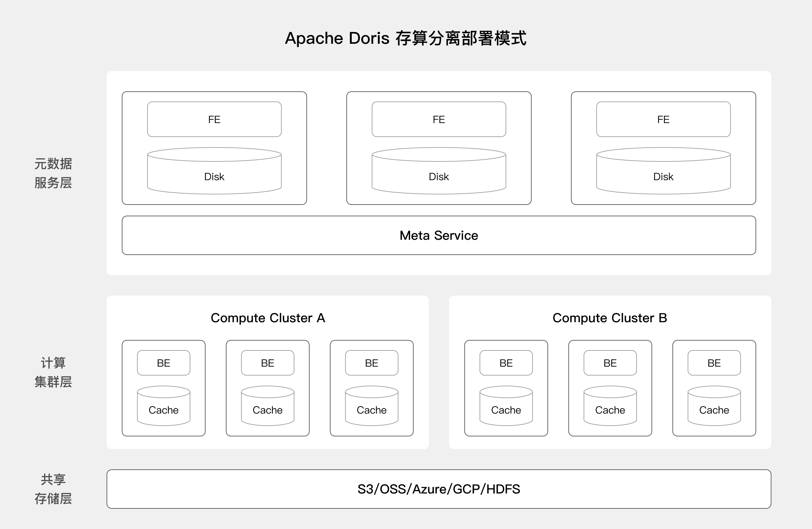Select the 共享存储层 layer label

click(53, 489)
